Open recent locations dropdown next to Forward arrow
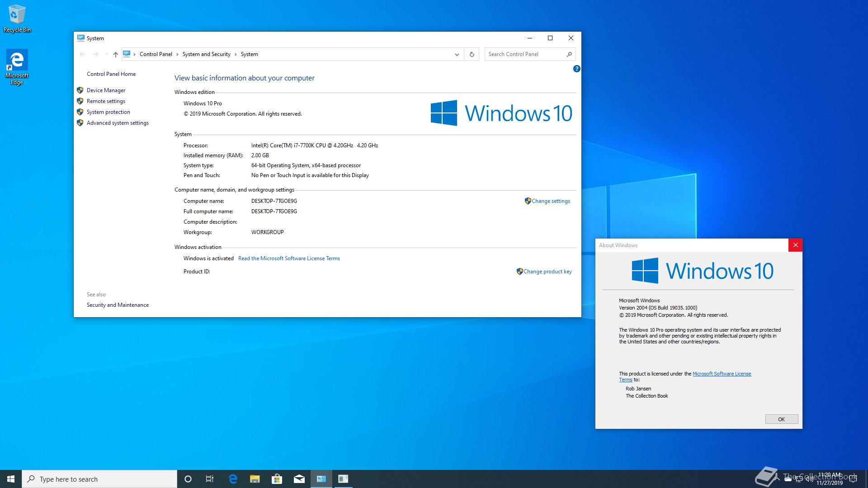The width and height of the screenshot is (868, 488). (106, 54)
